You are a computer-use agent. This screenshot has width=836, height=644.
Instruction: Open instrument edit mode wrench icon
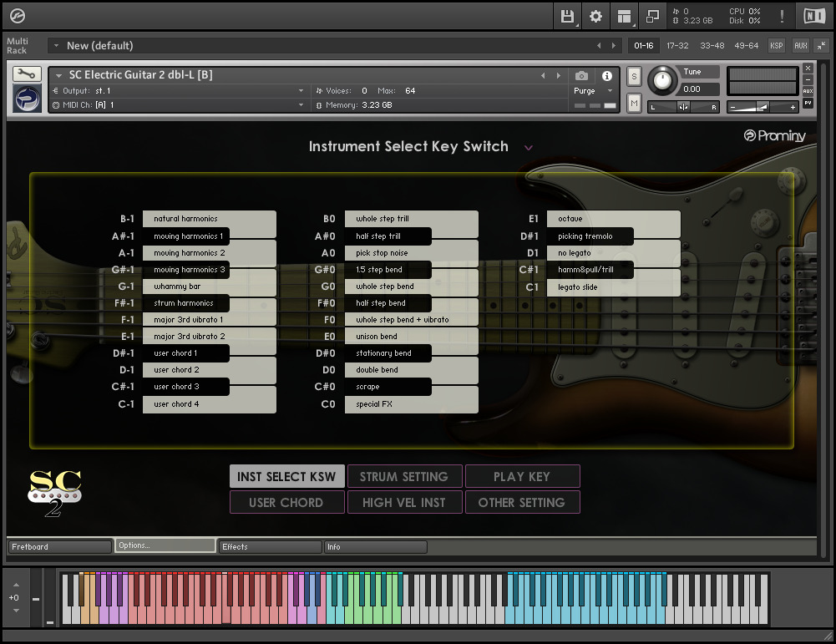coord(27,74)
